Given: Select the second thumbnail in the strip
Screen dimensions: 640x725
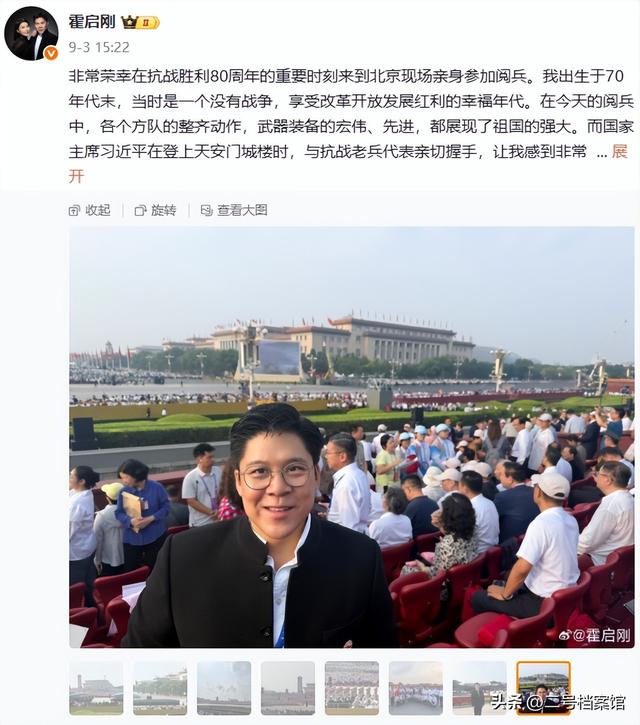Looking at the screenshot, I should point(160,688).
